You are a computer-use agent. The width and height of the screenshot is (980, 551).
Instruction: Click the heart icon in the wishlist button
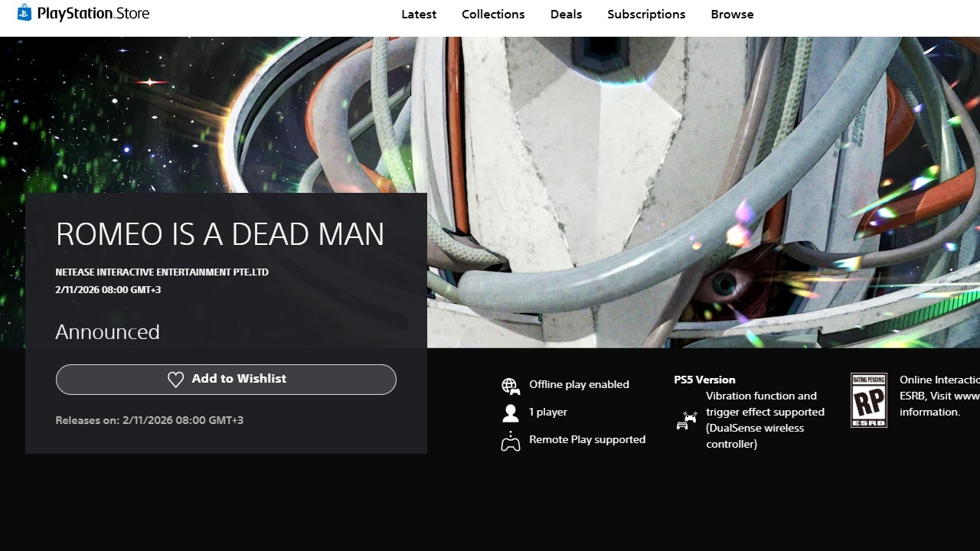tap(175, 380)
